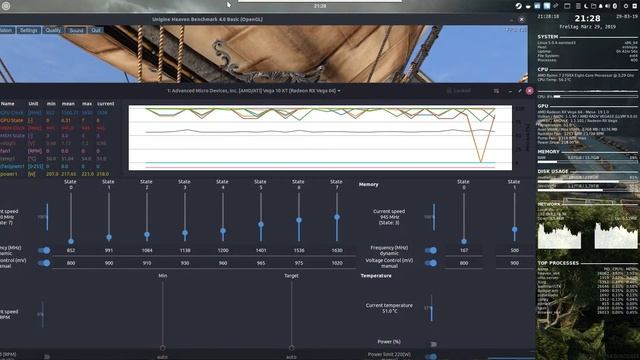The width and height of the screenshot is (640, 360).
Task: Open Settings in Heaven Benchmark menu
Action: [29, 30]
